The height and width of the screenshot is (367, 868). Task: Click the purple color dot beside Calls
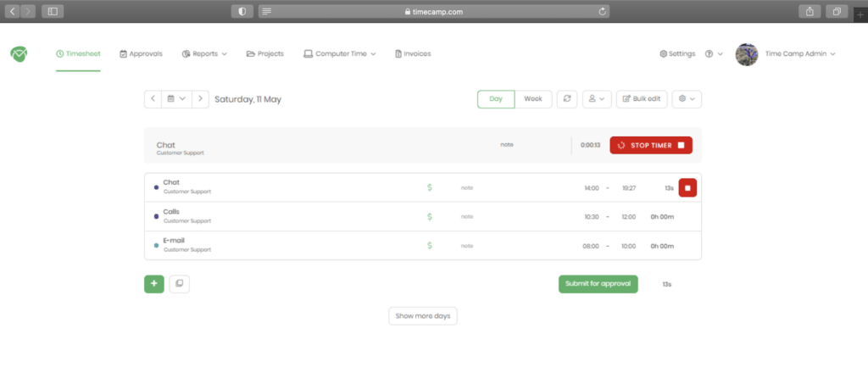pos(156,216)
